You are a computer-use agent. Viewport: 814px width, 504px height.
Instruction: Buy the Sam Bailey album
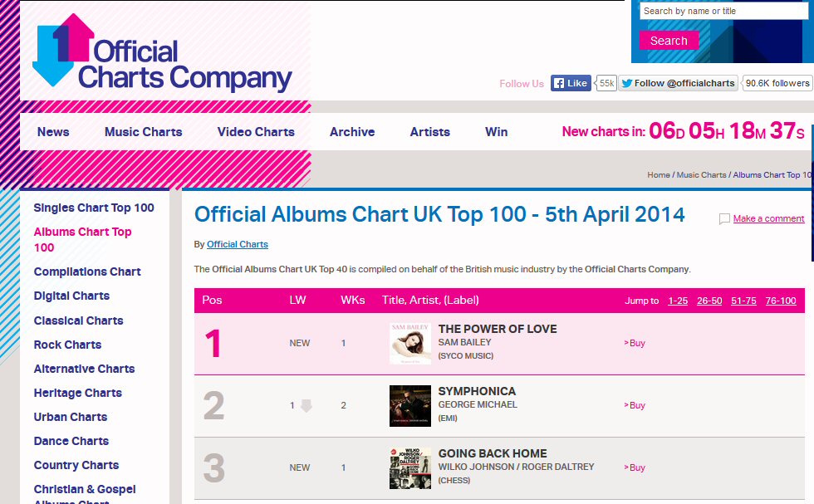[635, 343]
